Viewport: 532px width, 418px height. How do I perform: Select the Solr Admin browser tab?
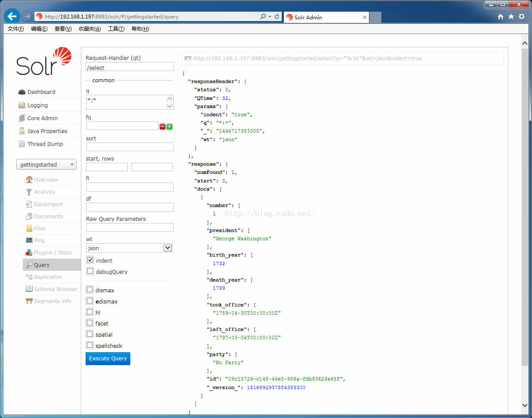coord(326,17)
